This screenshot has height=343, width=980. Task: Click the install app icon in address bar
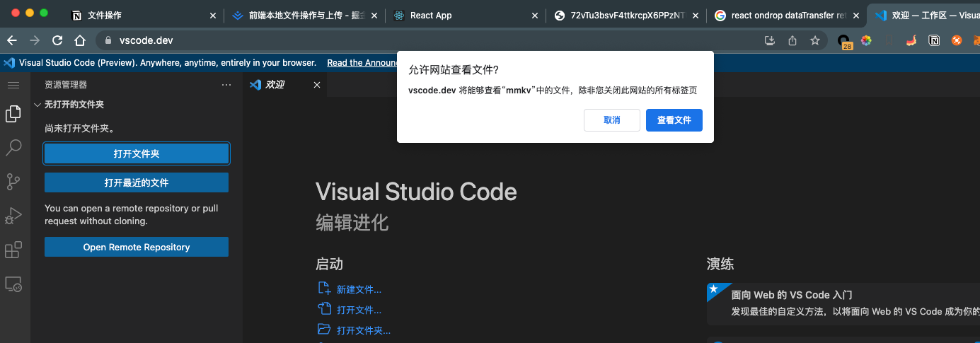pyautogui.click(x=770, y=40)
